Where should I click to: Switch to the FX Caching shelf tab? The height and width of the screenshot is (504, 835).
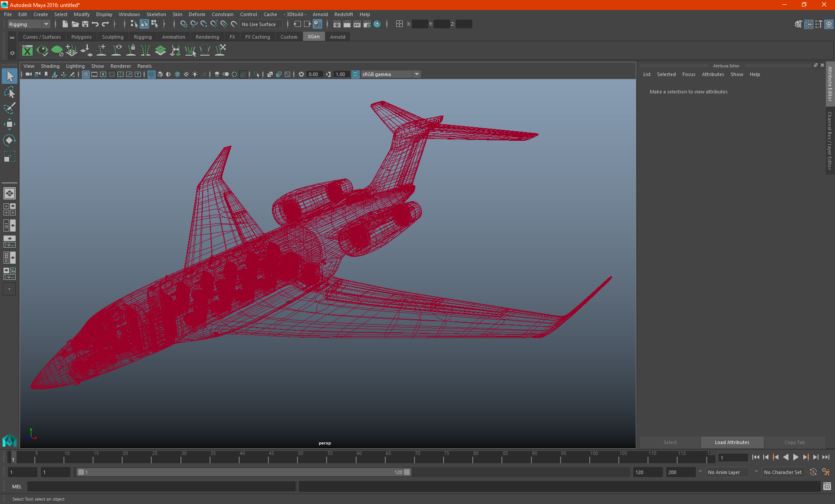coord(257,37)
